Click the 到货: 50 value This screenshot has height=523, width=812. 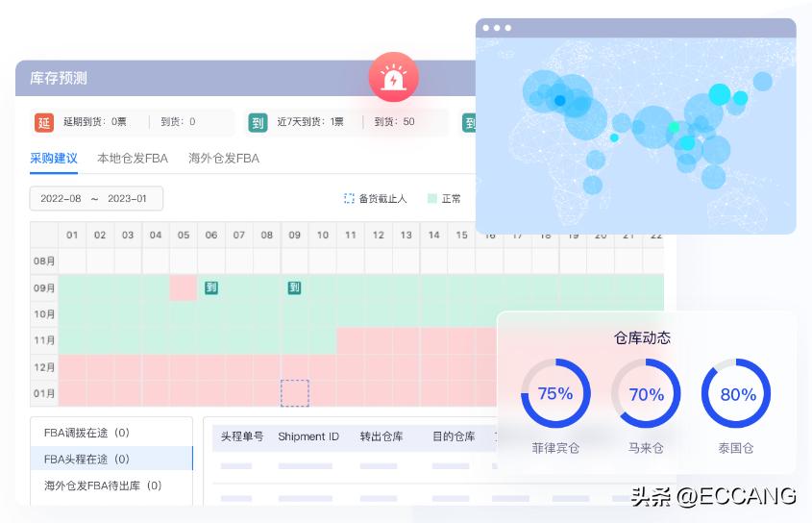(394, 122)
